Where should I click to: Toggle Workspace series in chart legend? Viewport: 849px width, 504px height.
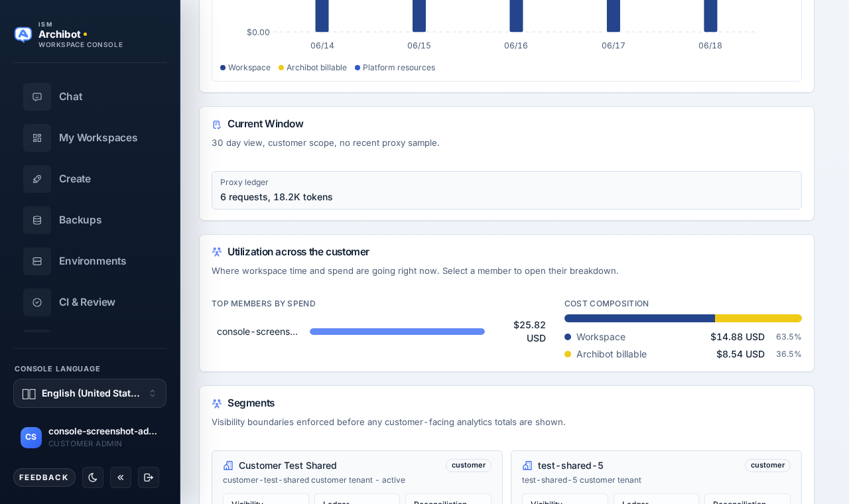point(245,68)
